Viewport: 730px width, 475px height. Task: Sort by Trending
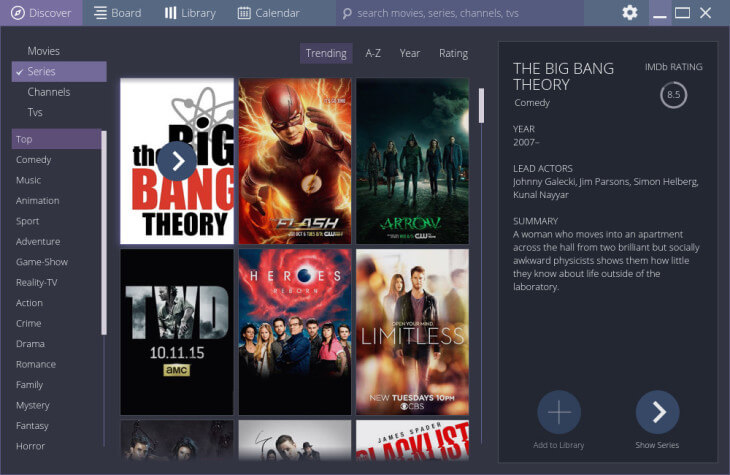click(326, 53)
